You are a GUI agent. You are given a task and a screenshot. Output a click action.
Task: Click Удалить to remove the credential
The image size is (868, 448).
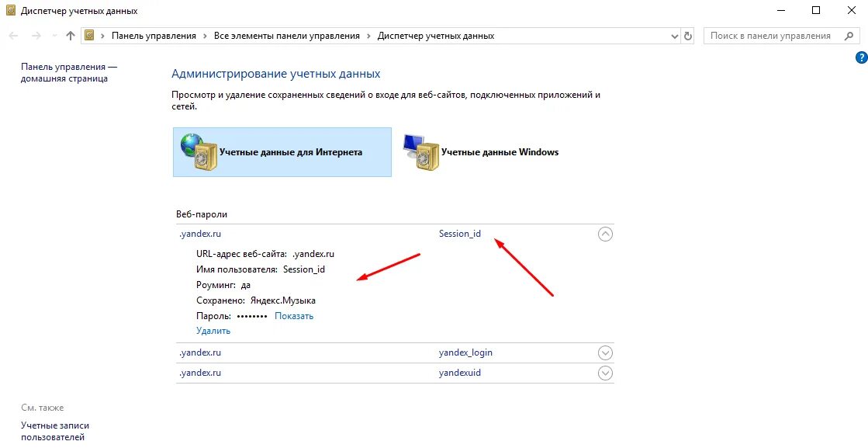(213, 332)
